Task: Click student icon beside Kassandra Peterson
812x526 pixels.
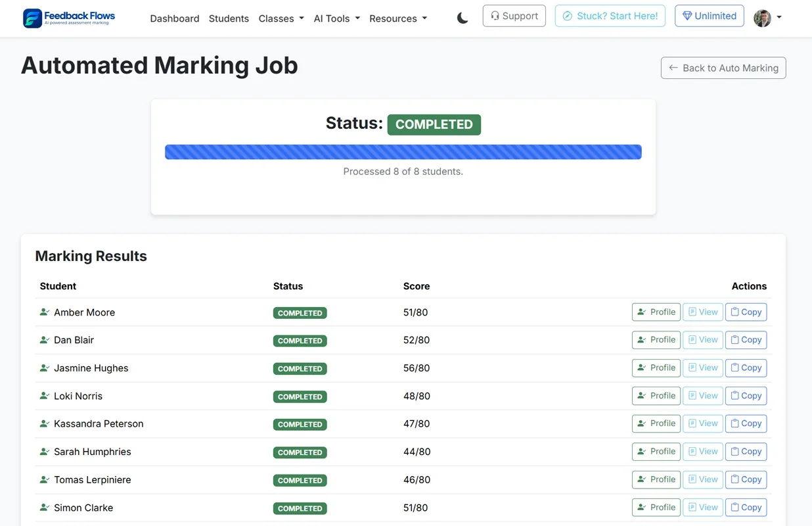Action: click(45, 423)
